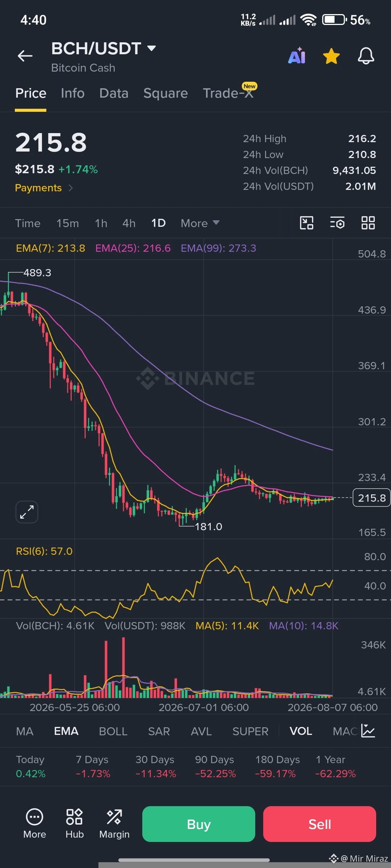This screenshot has width=391, height=868.
Task: Tap the 24h High value 216.2
Action: click(x=362, y=139)
